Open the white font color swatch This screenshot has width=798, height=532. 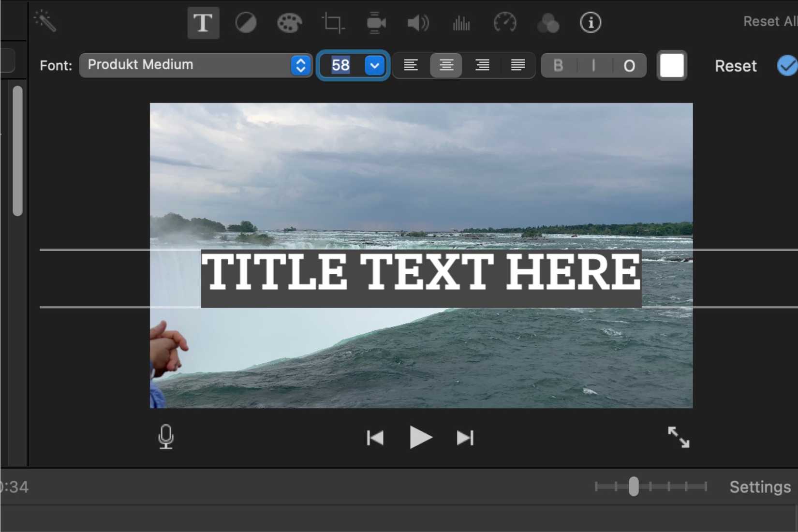672,65
